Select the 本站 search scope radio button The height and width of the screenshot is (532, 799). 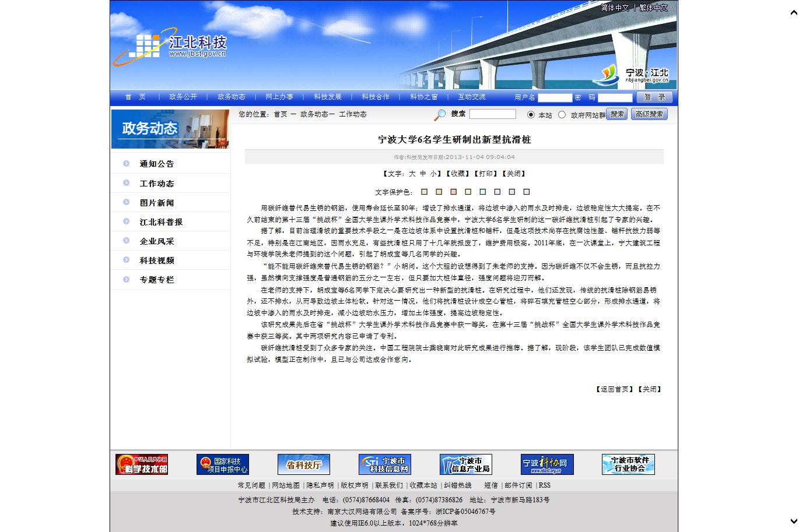(x=531, y=115)
